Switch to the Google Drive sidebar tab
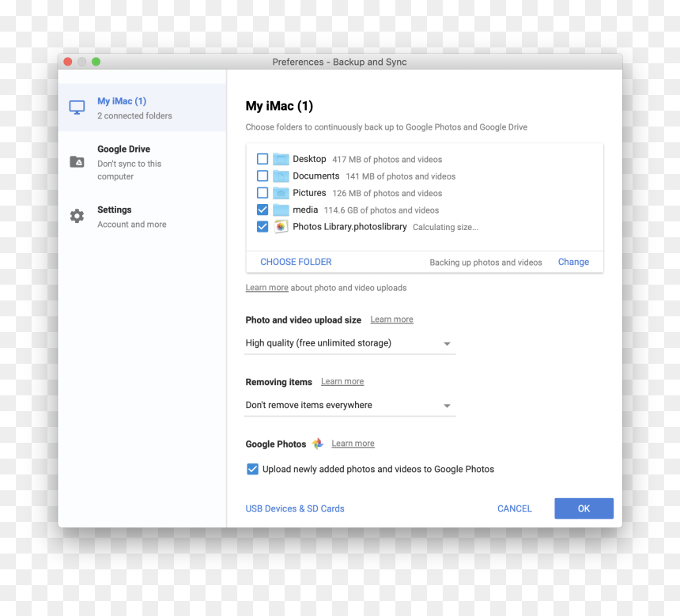This screenshot has width=680, height=616. 142,162
